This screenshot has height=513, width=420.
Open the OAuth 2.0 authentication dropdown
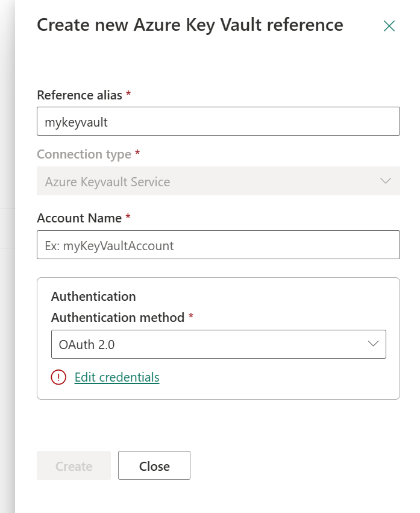(x=219, y=344)
